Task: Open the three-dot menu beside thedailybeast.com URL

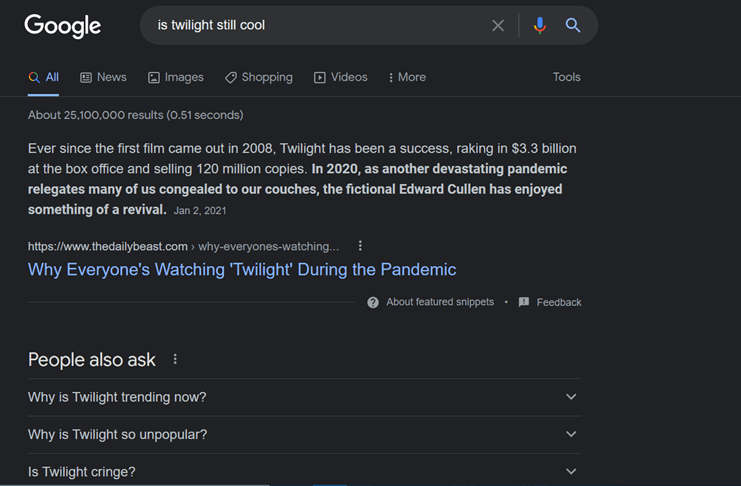Action: tap(360, 246)
